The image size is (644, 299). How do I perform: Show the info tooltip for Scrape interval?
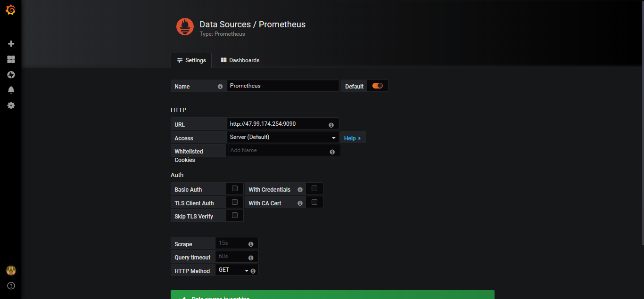coord(251,244)
